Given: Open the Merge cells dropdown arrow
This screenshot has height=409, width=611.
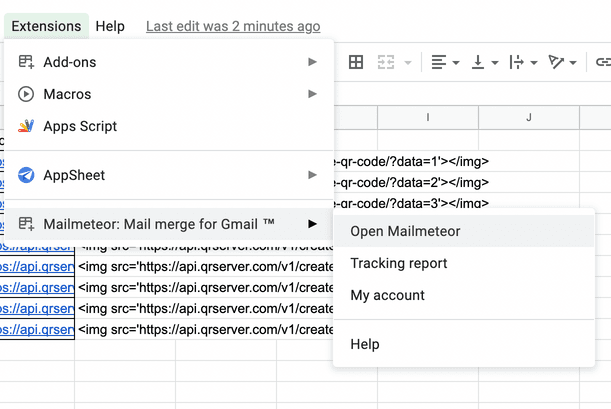Looking at the screenshot, I should point(408,62).
